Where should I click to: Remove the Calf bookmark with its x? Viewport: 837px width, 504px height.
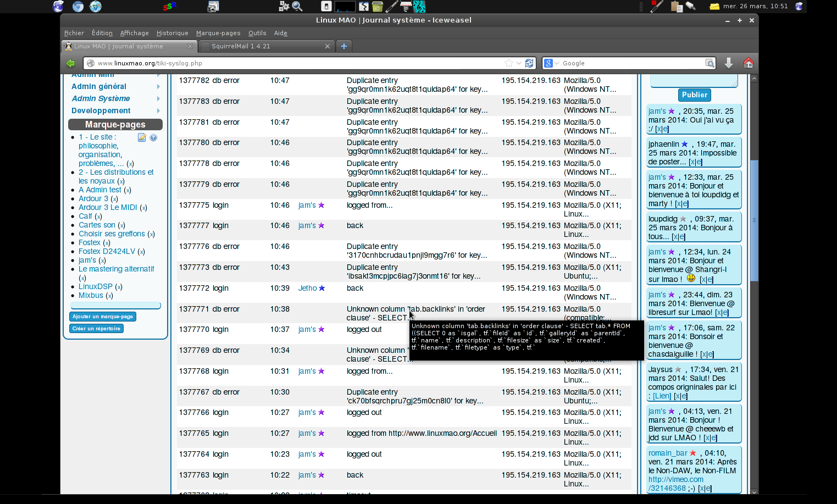[x=98, y=217]
